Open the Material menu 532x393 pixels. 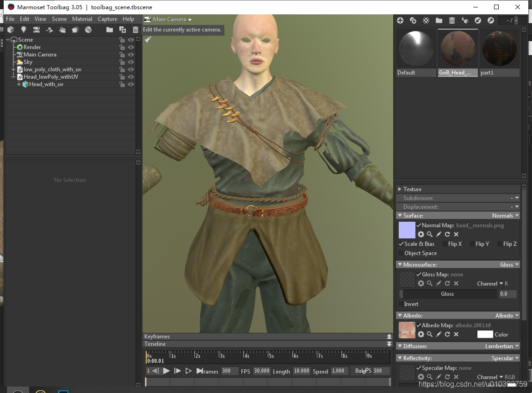coord(82,19)
